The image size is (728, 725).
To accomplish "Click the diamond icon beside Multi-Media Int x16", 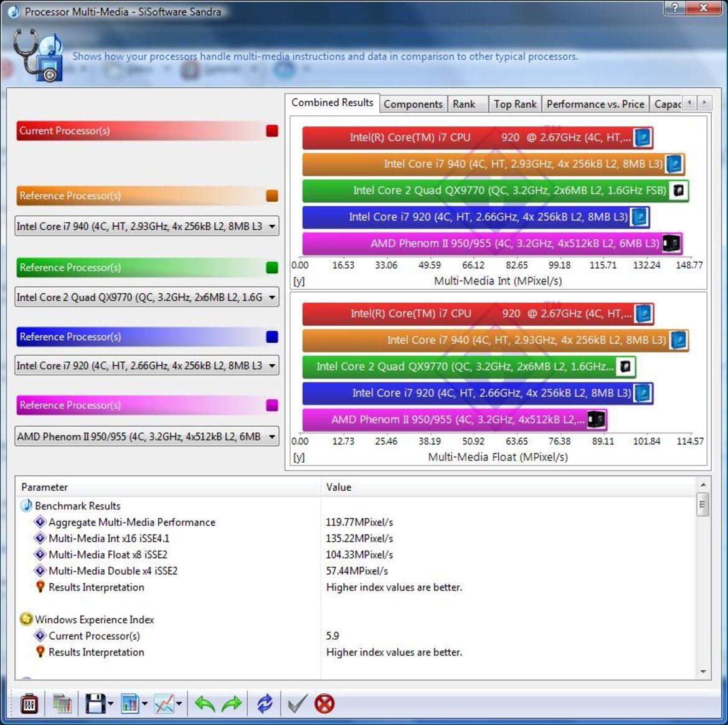I will coord(40,538).
